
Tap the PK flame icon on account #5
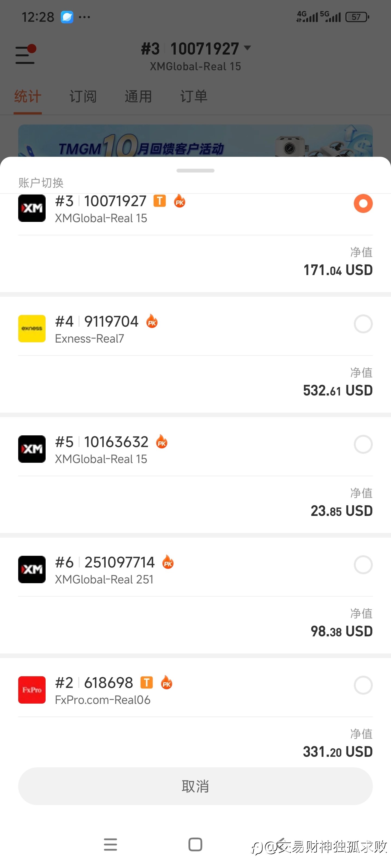[x=162, y=442]
